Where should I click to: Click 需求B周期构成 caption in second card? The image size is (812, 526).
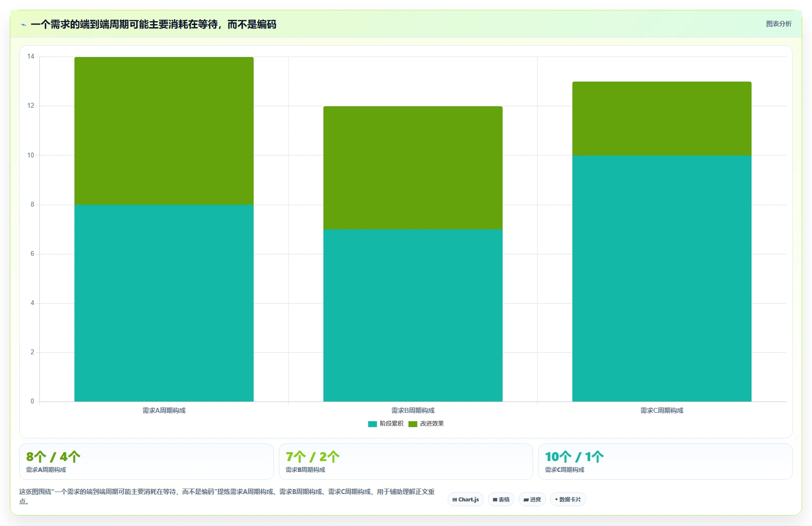pos(305,470)
